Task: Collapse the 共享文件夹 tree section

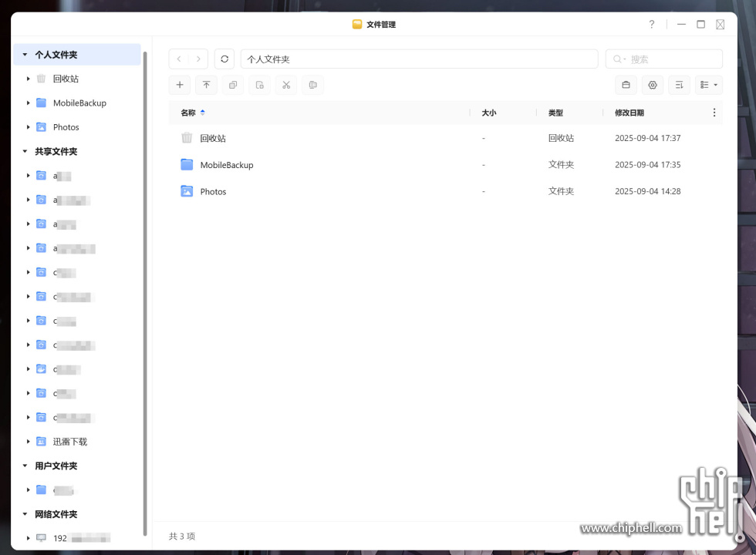Action: click(25, 151)
